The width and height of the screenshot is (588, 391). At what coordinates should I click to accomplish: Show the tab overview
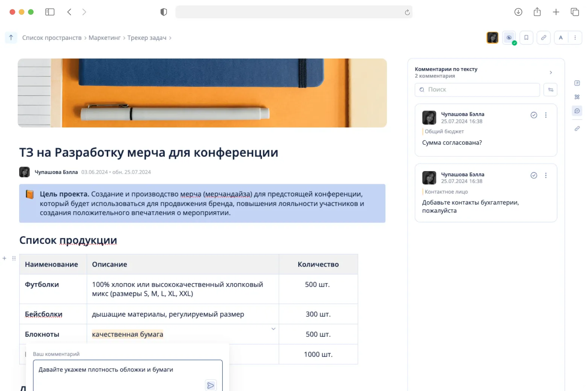point(575,12)
